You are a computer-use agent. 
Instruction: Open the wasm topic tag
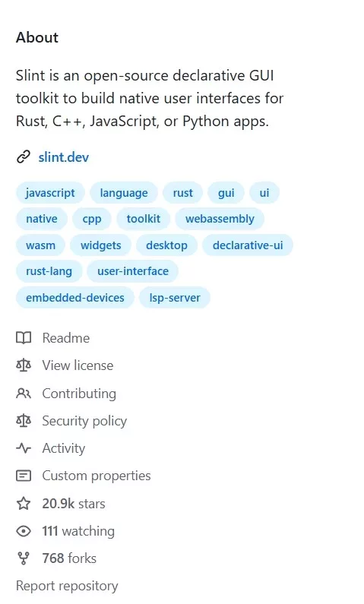point(40,245)
